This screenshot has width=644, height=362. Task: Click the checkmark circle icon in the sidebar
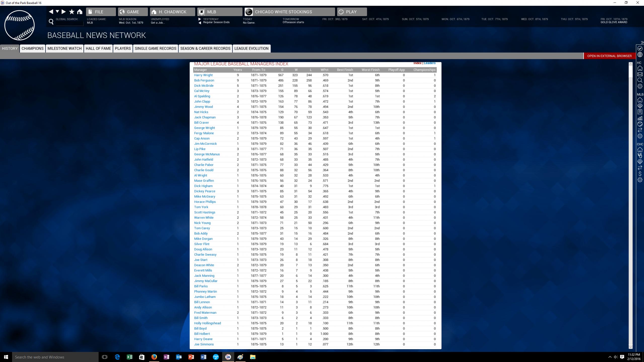point(640,48)
